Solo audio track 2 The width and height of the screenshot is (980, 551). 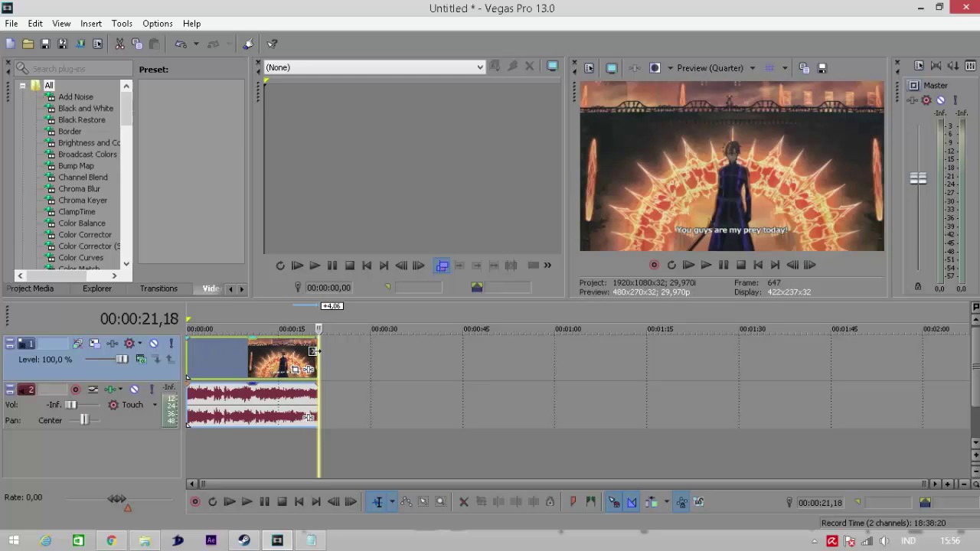pyautogui.click(x=152, y=390)
